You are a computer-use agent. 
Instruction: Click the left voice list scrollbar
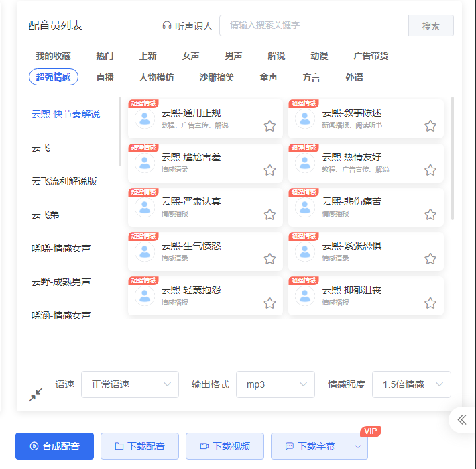[x=120, y=132]
